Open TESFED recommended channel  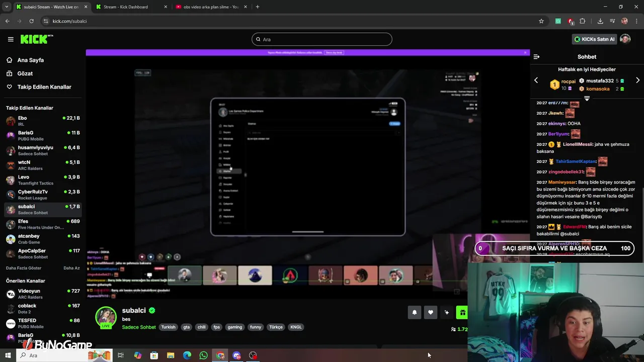click(x=43, y=323)
